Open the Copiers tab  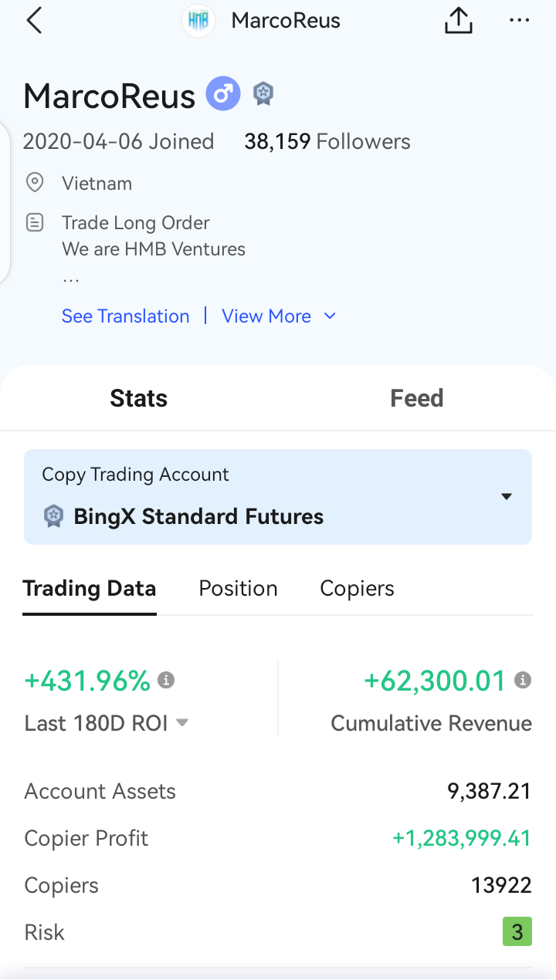(357, 589)
